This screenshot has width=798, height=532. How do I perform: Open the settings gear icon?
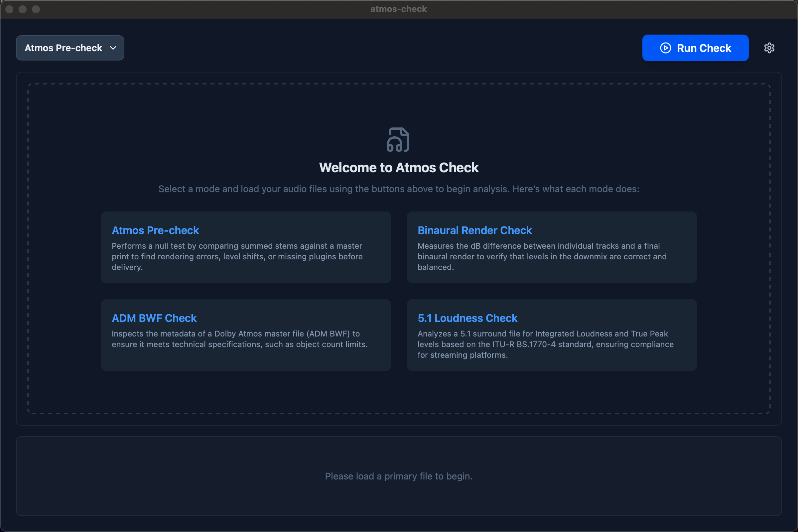[x=769, y=48]
